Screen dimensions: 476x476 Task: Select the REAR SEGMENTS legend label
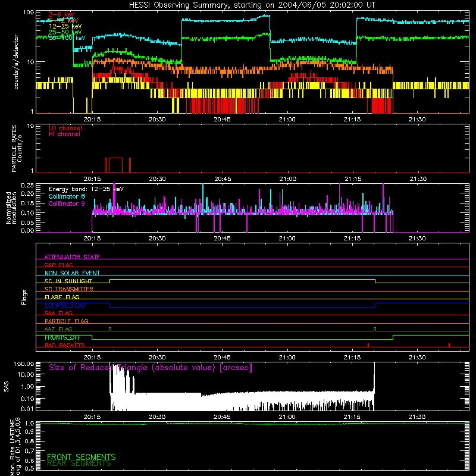pyautogui.click(x=79, y=464)
